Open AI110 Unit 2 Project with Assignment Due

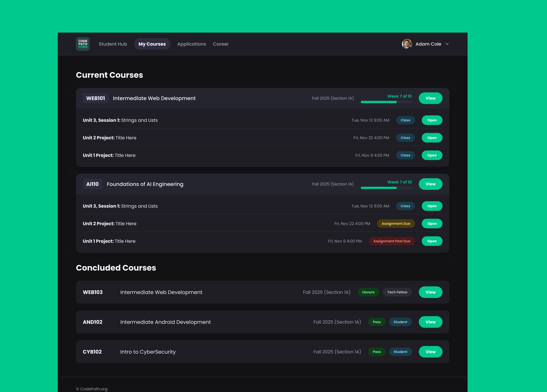(432, 224)
